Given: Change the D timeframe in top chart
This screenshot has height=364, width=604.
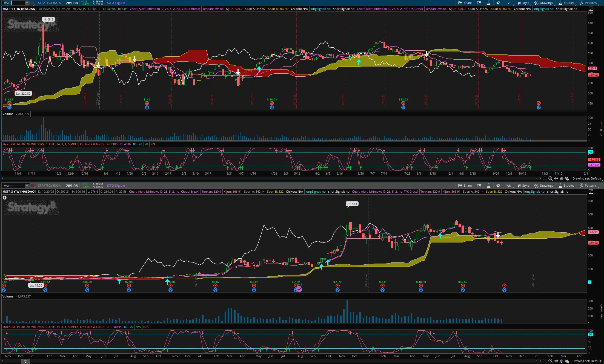Looking at the screenshot, I should 508,3.
